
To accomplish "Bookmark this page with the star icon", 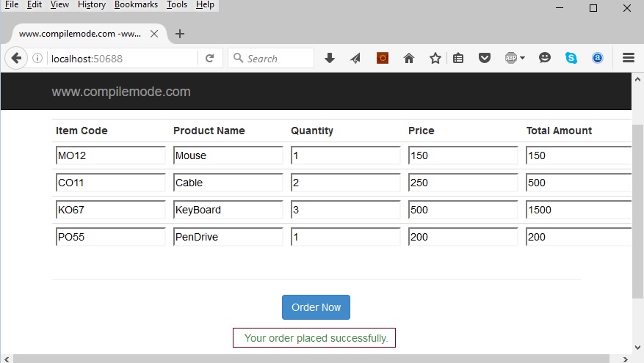I will coord(435,59).
